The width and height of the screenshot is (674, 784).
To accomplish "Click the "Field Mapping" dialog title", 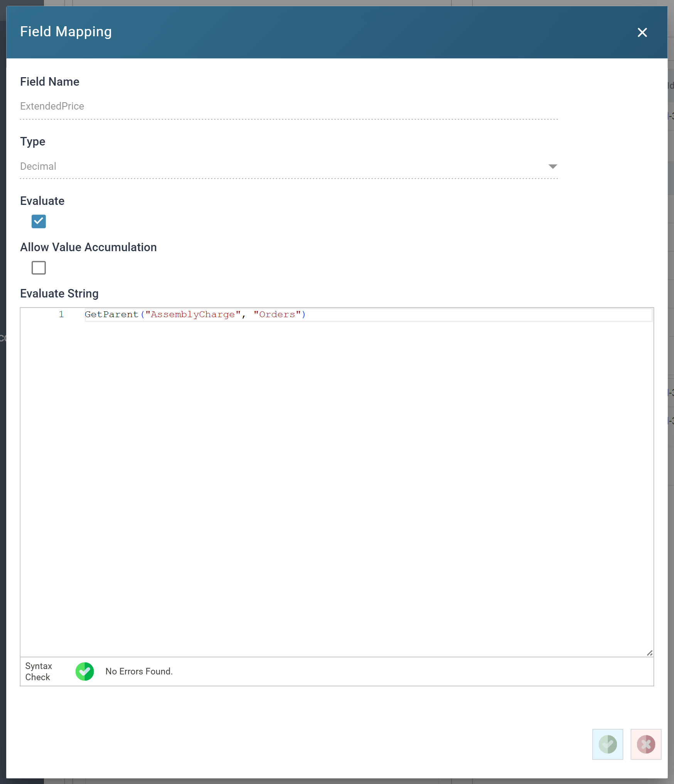I will tap(66, 32).
